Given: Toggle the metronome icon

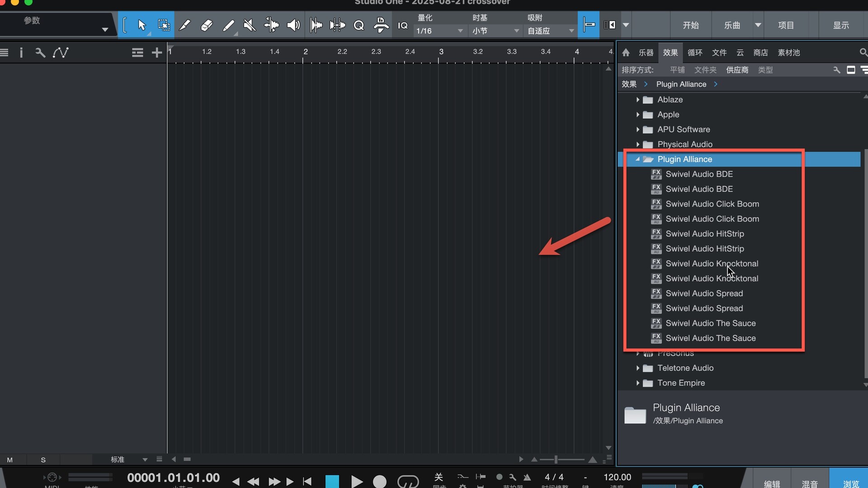Looking at the screenshot, I should pos(527,477).
